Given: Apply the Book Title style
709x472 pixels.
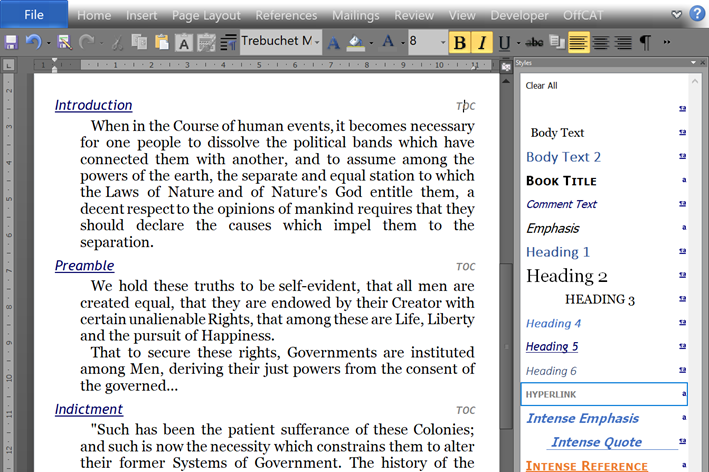Looking at the screenshot, I should [x=604, y=181].
